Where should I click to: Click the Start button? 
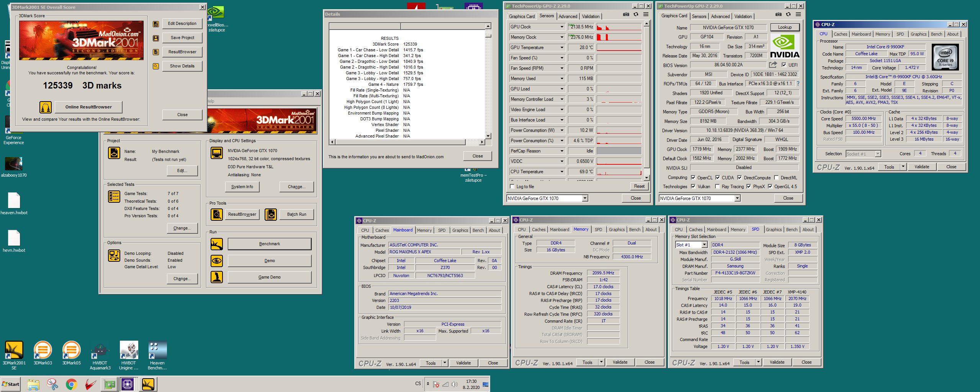(x=11, y=384)
